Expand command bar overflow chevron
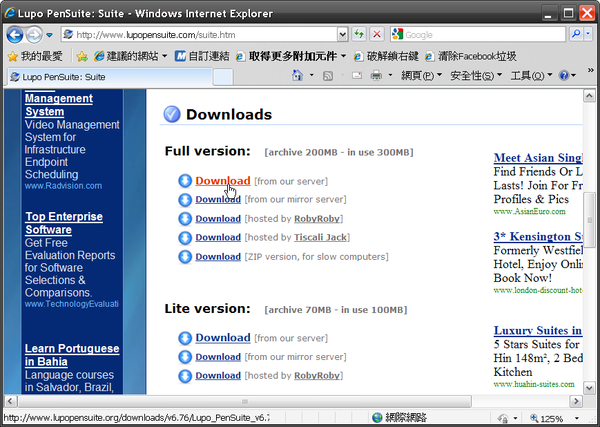This screenshot has height=427, width=600. (x=590, y=70)
